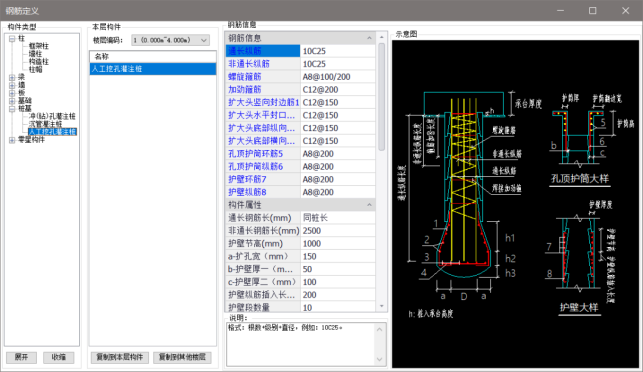Select 冲(钻)孔灌注桩 tree item
643x372 pixels.
coord(52,116)
